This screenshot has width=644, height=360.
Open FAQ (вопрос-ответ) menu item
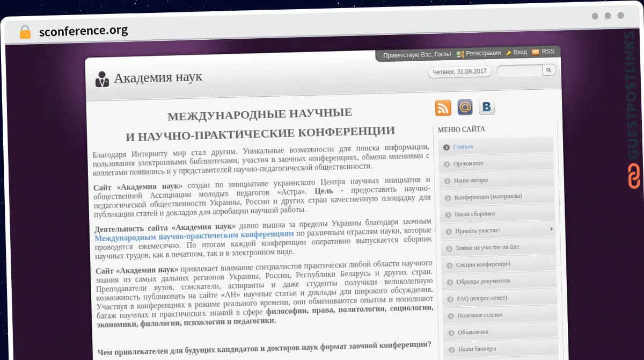click(481, 298)
